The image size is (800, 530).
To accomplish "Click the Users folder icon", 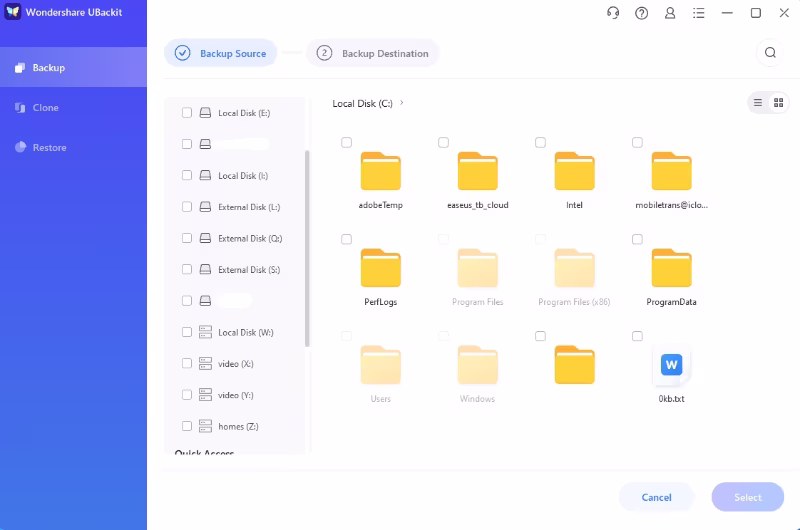I will (x=381, y=365).
